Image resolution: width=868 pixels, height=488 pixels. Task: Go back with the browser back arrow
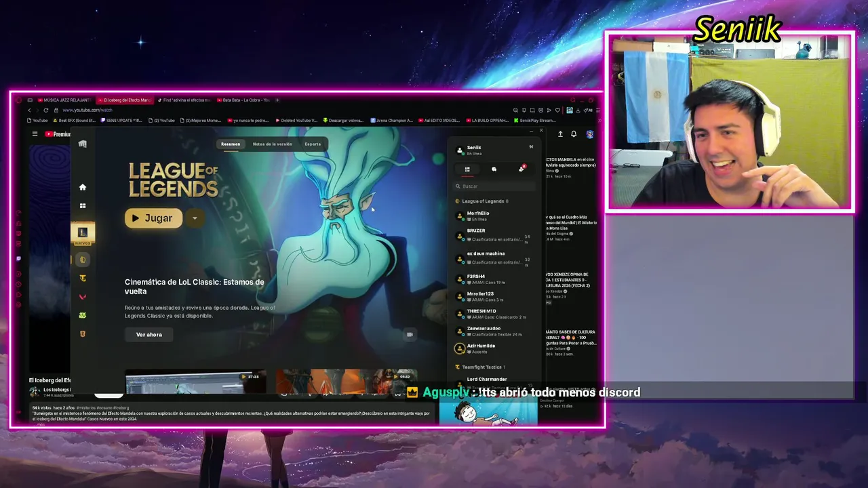coord(29,110)
